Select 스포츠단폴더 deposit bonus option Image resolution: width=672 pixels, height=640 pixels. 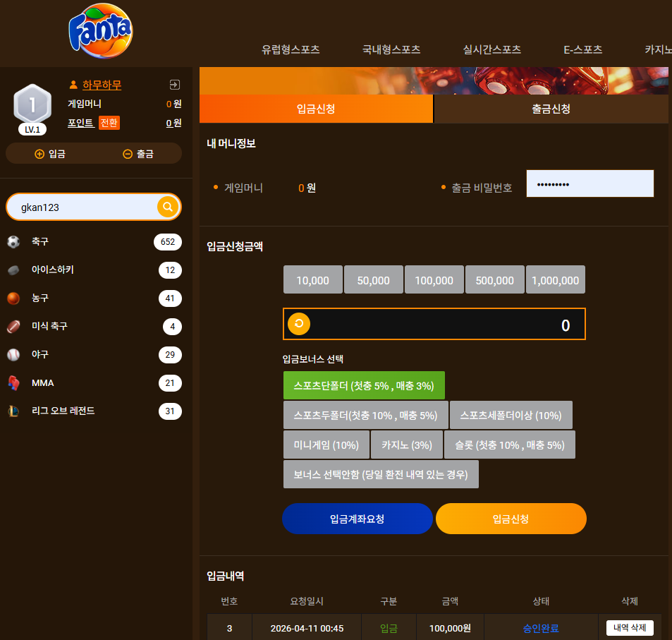(364, 386)
